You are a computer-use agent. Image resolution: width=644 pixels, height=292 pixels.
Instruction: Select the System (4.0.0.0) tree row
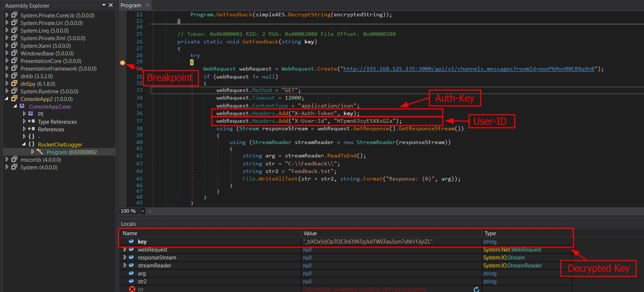pyautogui.click(x=39, y=167)
